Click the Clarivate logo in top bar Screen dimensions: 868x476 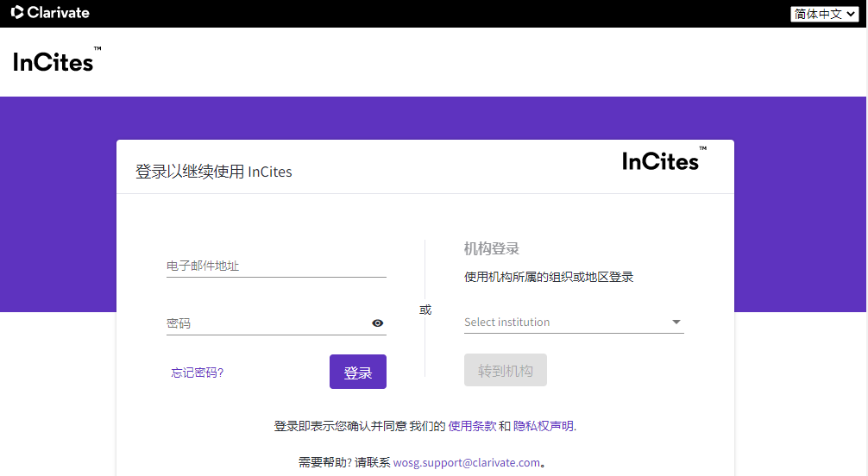[50, 13]
